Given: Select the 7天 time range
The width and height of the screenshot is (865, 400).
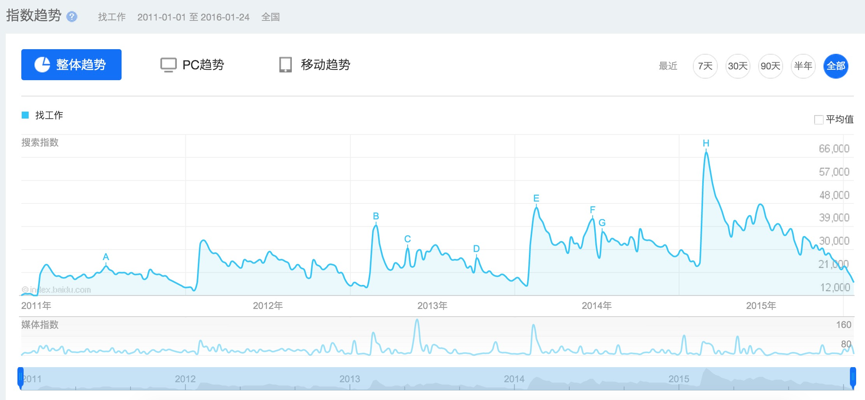Looking at the screenshot, I should coord(705,66).
